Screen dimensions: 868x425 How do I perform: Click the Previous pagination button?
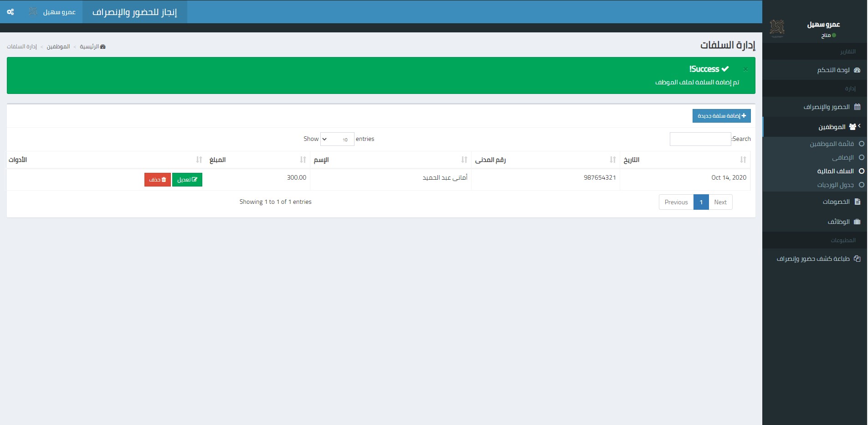click(676, 202)
